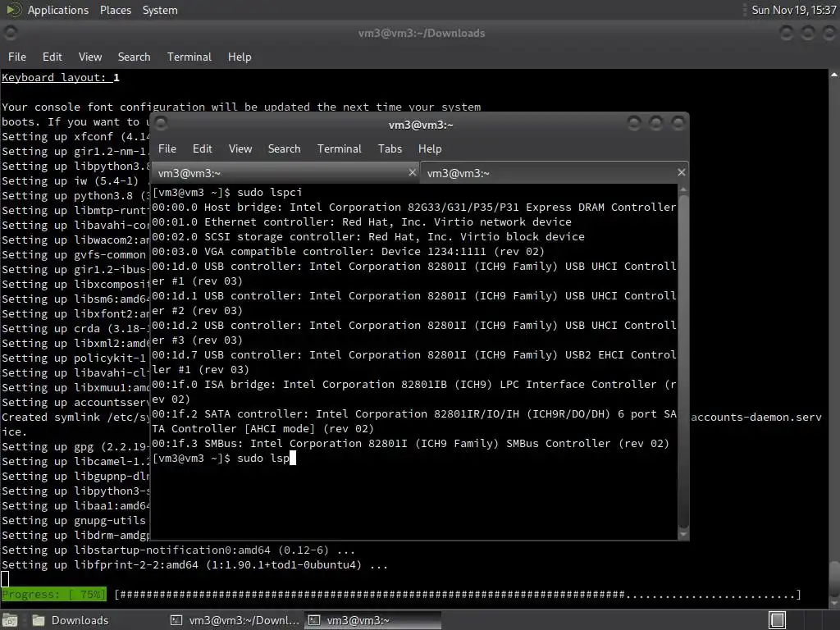Click the 'SMBus Controller' line
The image size is (840, 630).
click(x=411, y=444)
